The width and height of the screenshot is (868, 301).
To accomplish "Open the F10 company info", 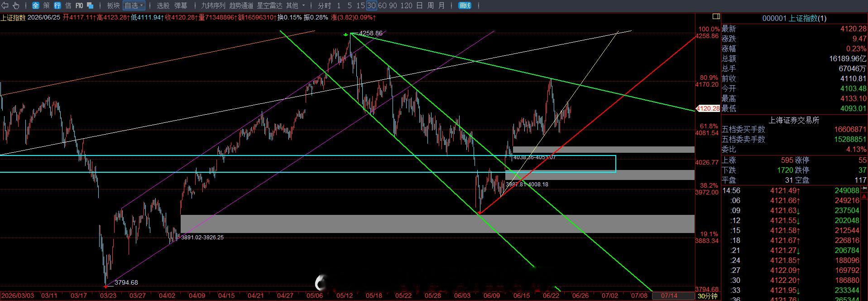I will 79,5.
